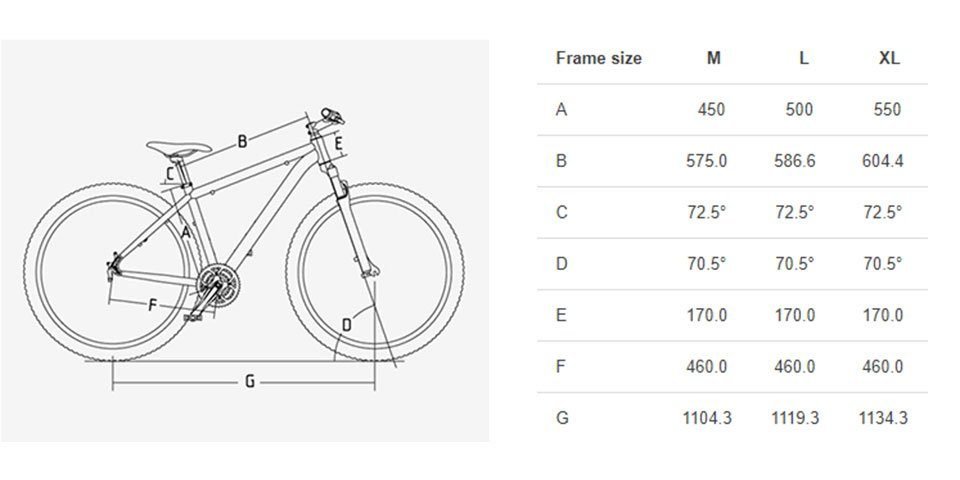Click the E head tube label in the diagram
Viewport: 960px width, 480px height.
point(337,145)
